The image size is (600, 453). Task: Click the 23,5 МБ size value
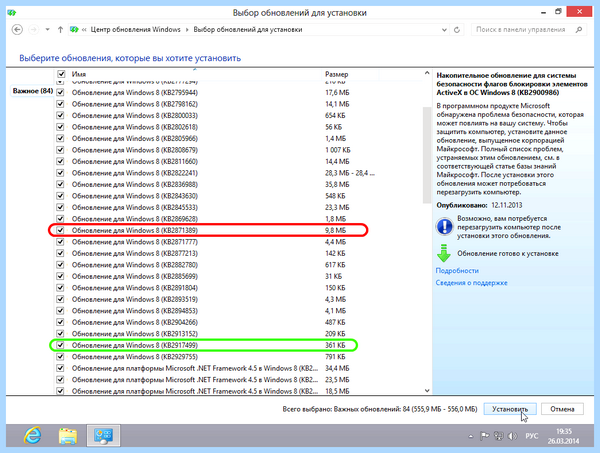337,380
